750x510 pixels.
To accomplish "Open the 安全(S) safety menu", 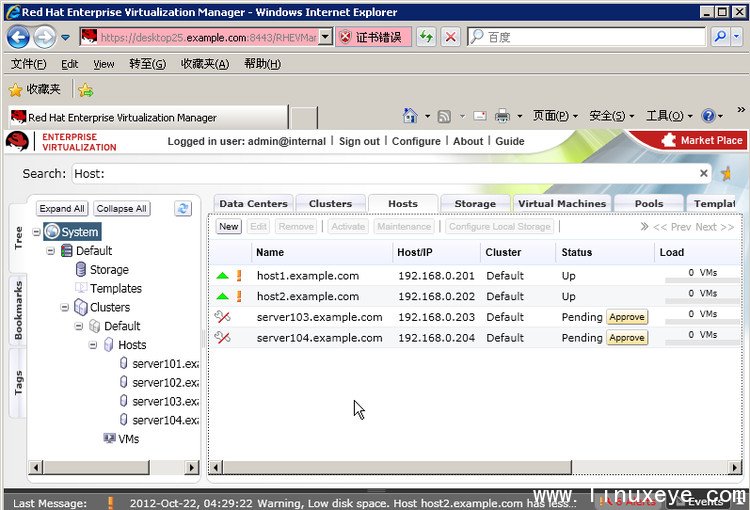I will click(x=612, y=116).
